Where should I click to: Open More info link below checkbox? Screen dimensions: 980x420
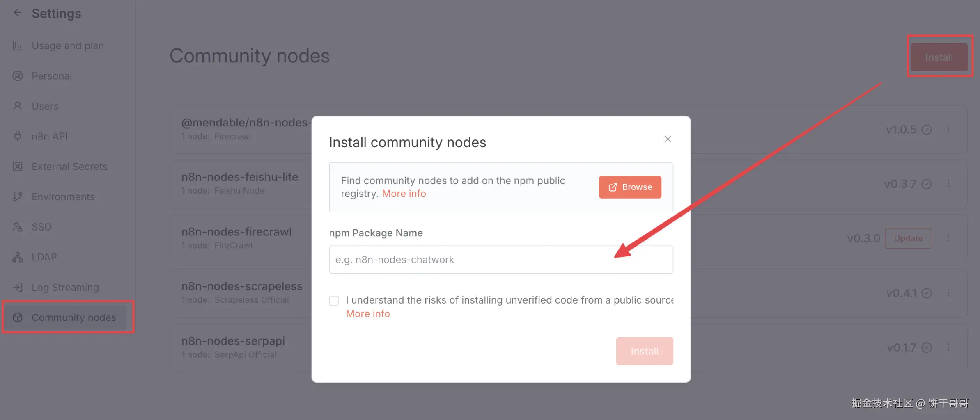point(367,314)
